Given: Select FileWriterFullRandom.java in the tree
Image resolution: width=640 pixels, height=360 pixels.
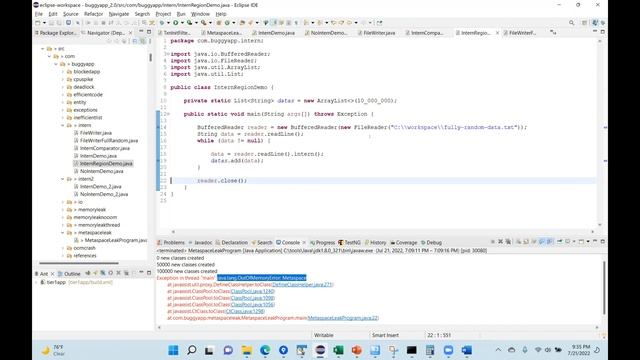Looking at the screenshot, I should pyautogui.click(x=109, y=140).
